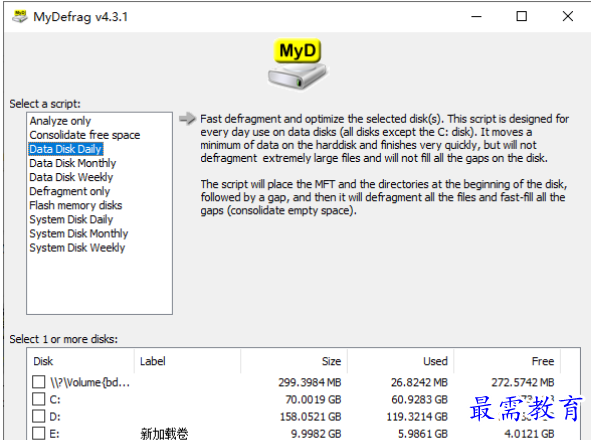Click the D: drive name
Viewport: 591px width, 440px height.
[55, 417]
